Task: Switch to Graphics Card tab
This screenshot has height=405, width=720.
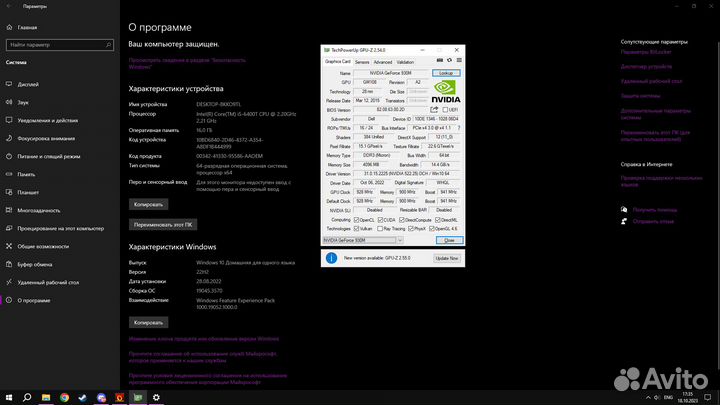Action: pos(338,62)
